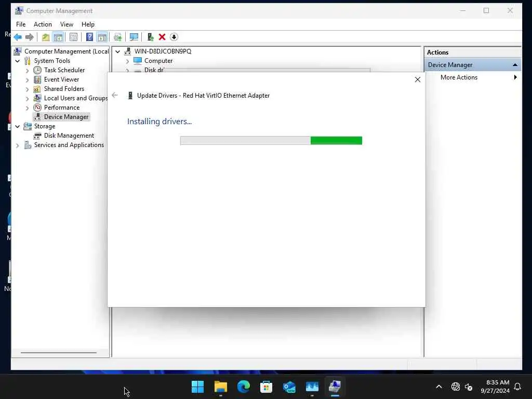Image resolution: width=532 pixels, height=399 pixels.
Task: Click the grey Forward arrow in toolbar
Action: (x=30, y=37)
